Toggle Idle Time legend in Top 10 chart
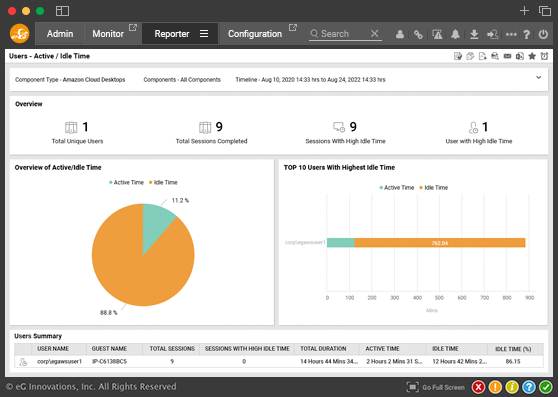The height and width of the screenshot is (397, 558). click(x=433, y=187)
